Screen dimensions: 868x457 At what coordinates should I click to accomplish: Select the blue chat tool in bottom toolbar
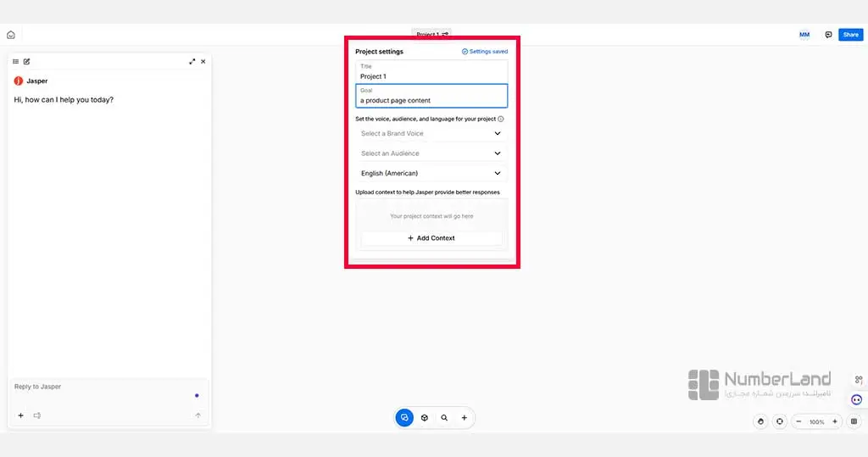pos(404,418)
